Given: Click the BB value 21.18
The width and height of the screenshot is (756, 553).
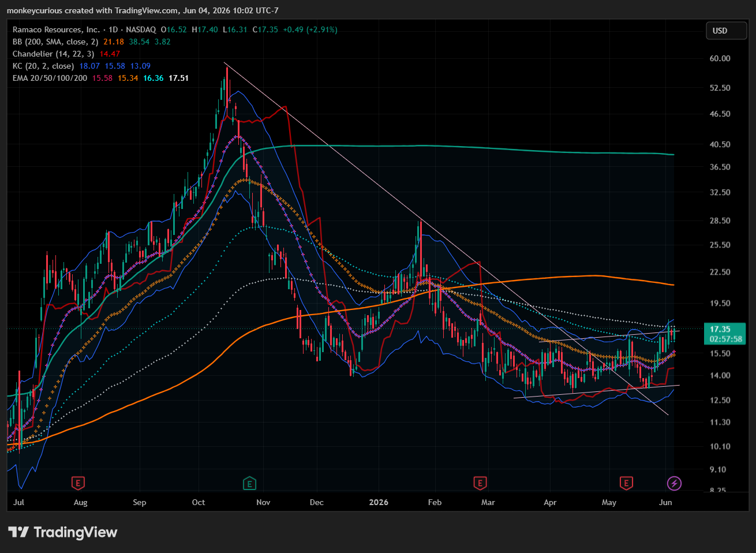Looking at the screenshot, I should tap(114, 42).
